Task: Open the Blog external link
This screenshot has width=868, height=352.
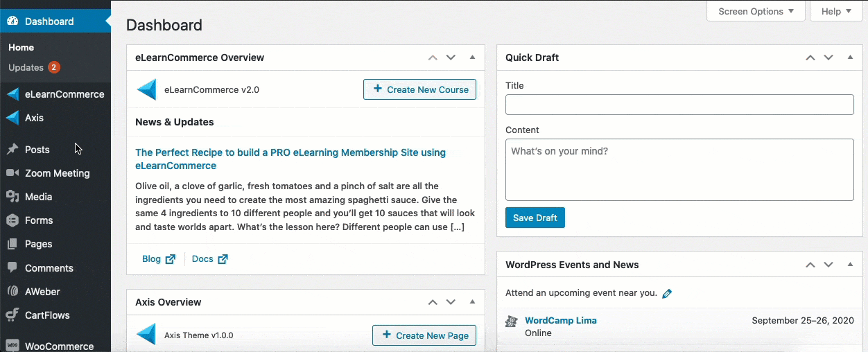Action: point(159,258)
